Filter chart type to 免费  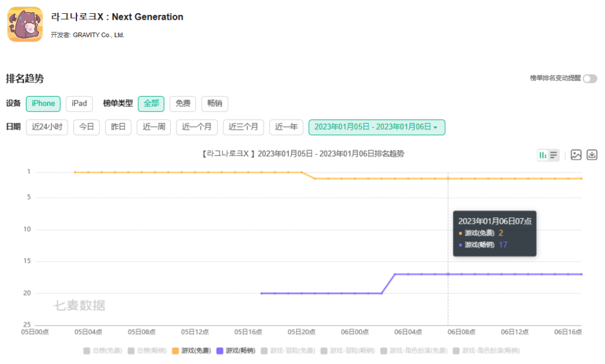click(x=183, y=103)
